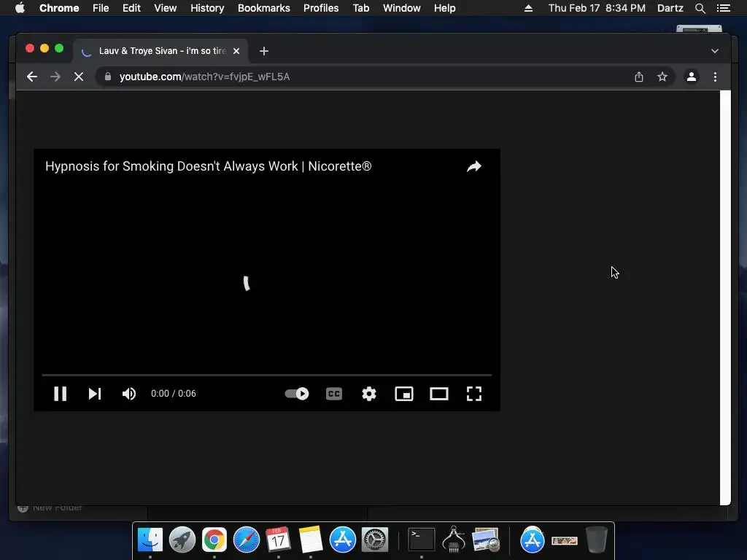Stop loading the page

tap(79, 77)
